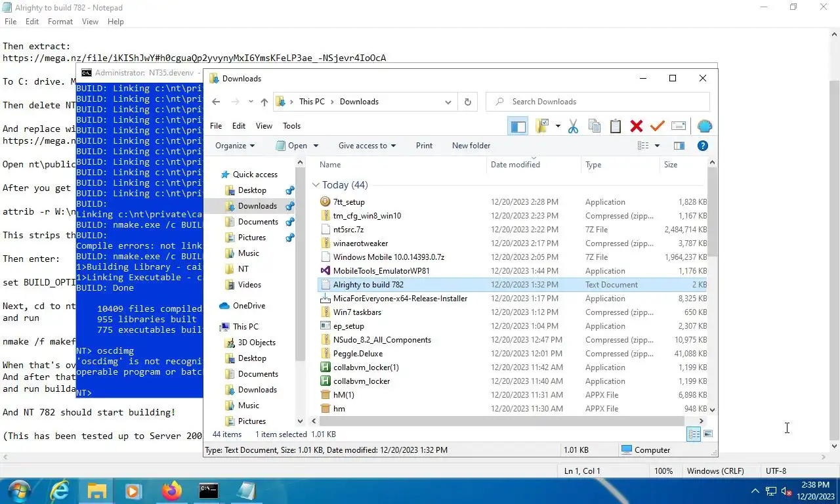Screen dimensions: 840x504
Task: Click the red X Delete toolbar icon
Action: (x=636, y=127)
